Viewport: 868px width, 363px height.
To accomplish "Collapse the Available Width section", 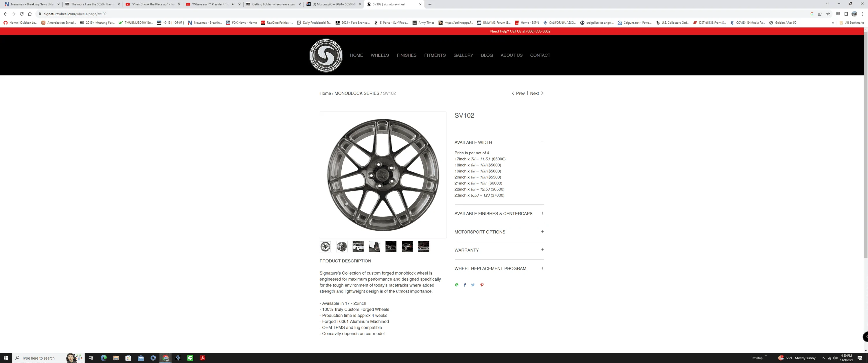I will coord(542,142).
